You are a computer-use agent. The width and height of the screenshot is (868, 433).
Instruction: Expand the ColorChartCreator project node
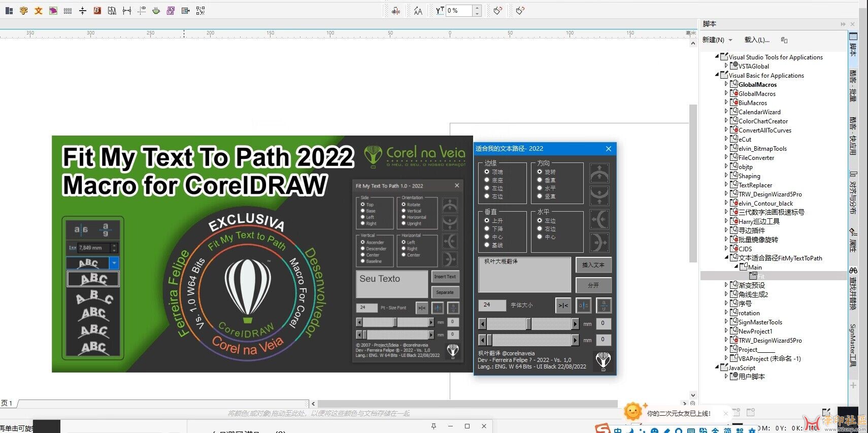726,120
